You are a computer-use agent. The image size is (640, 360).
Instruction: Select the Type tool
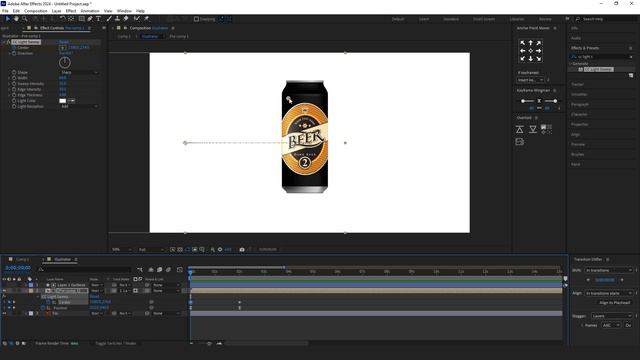click(98, 19)
